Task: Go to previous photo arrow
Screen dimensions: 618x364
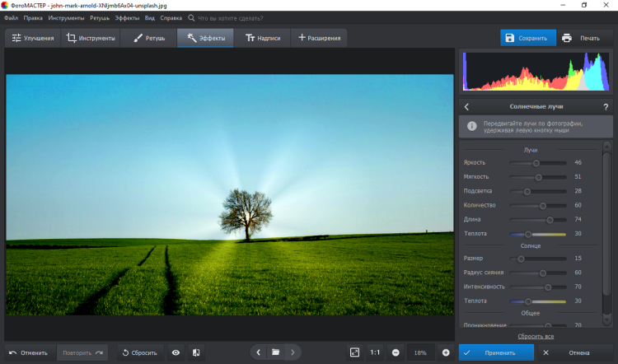Action: [259, 352]
